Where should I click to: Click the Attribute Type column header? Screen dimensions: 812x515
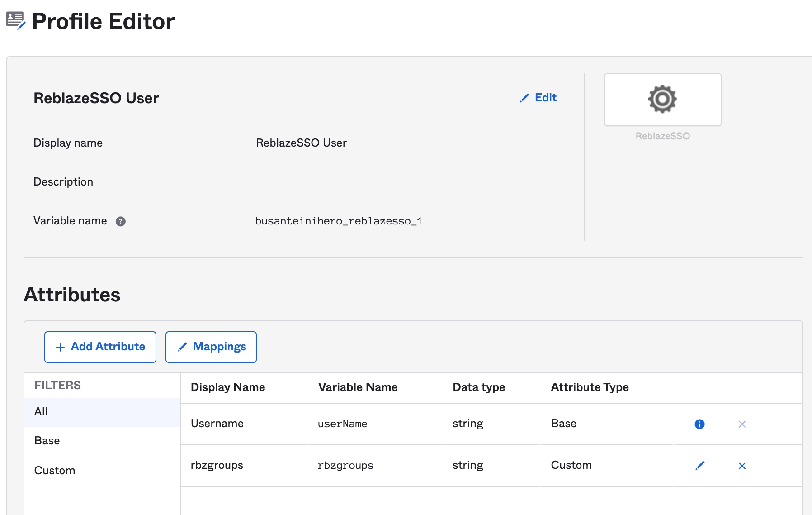point(590,387)
